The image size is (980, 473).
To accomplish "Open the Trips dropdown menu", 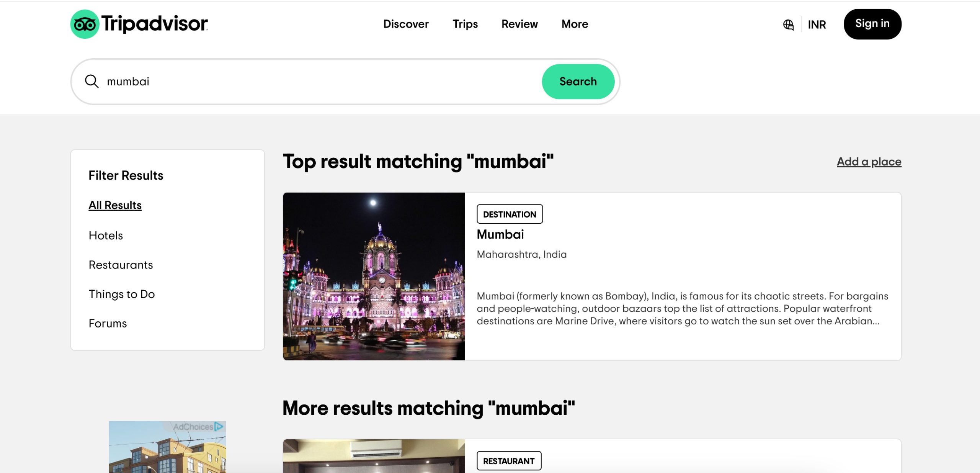I will point(465,24).
